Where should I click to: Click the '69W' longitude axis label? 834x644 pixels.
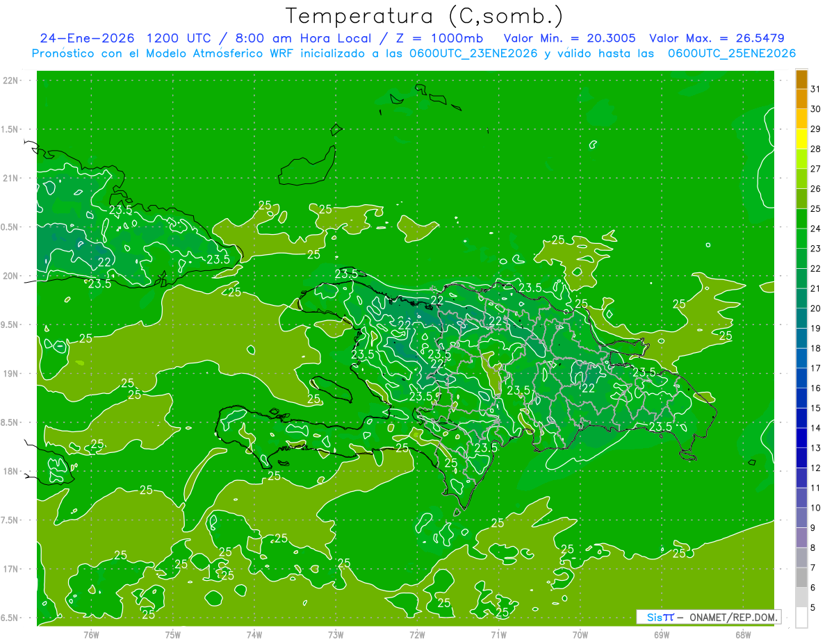pyautogui.click(x=662, y=634)
